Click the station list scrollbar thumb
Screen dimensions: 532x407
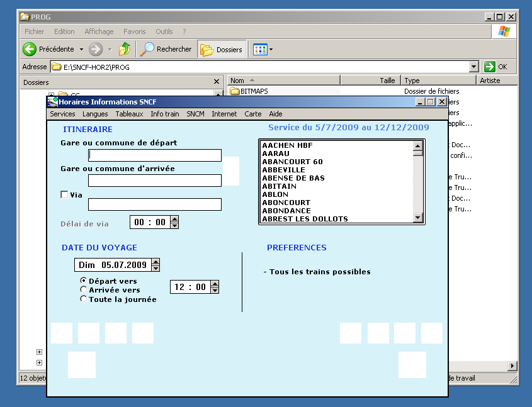tap(417, 153)
